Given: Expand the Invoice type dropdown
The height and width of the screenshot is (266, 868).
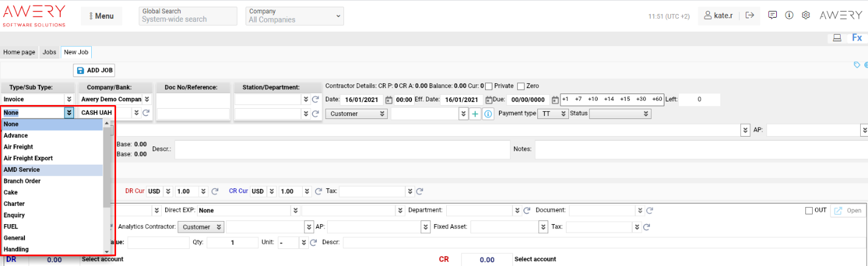Looking at the screenshot, I should point(69,99).
